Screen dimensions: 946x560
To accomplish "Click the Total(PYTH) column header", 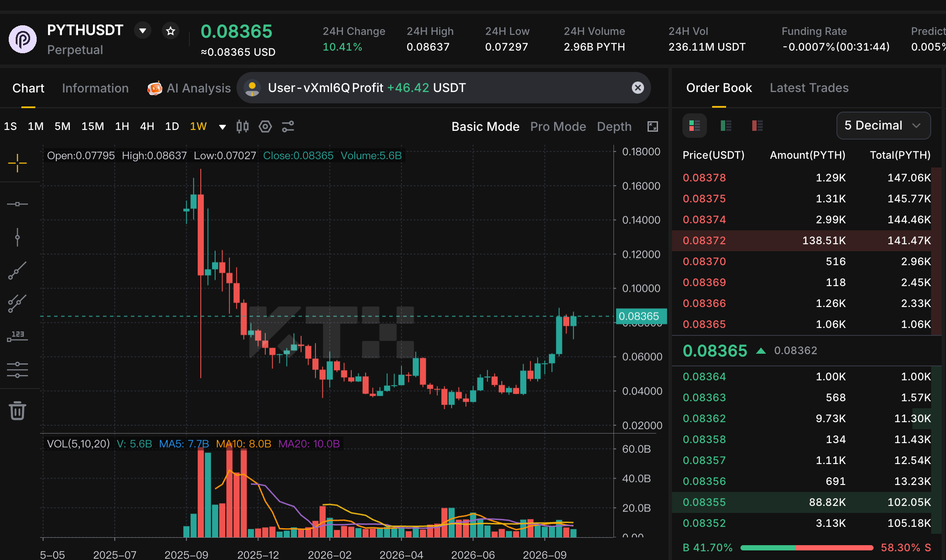I will coord(900,155).
